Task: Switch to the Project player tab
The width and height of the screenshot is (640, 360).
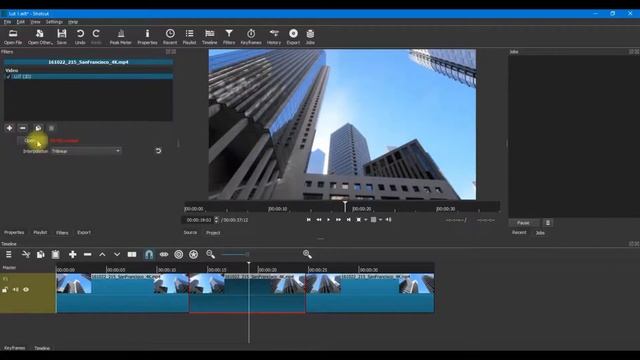Action: pyautogui.click(x=213, y=233)
